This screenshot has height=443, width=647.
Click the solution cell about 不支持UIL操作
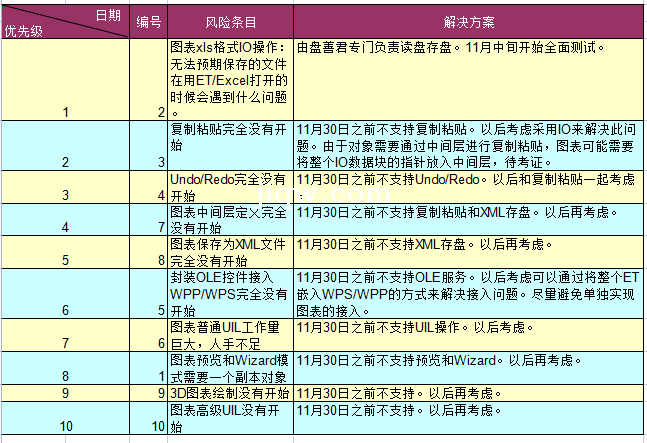(468, 334)
